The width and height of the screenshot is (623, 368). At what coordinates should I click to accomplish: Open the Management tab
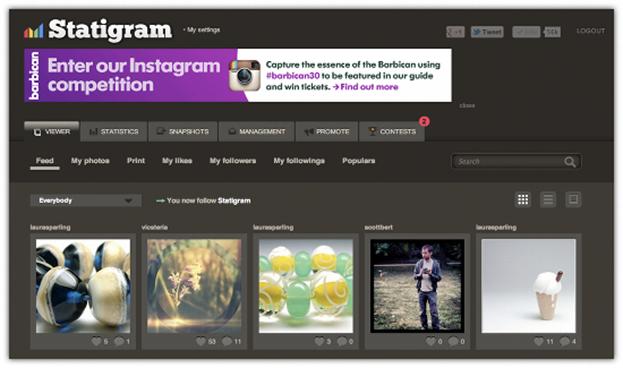coord(257,132)
